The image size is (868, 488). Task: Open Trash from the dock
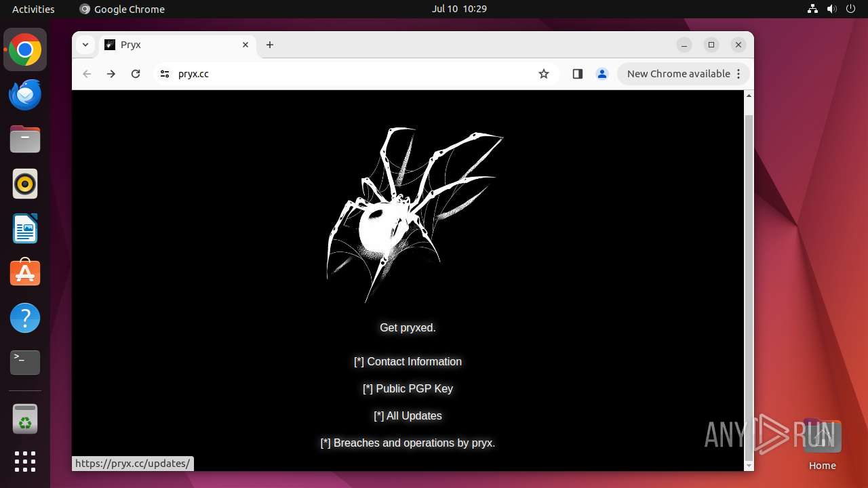click(25, 420)
